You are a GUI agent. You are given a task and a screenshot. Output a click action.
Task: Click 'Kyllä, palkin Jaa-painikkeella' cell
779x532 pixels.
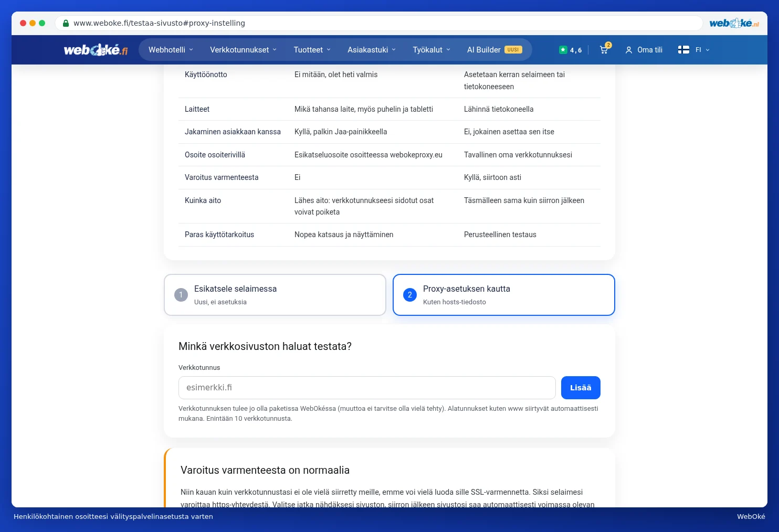[341, 132]
